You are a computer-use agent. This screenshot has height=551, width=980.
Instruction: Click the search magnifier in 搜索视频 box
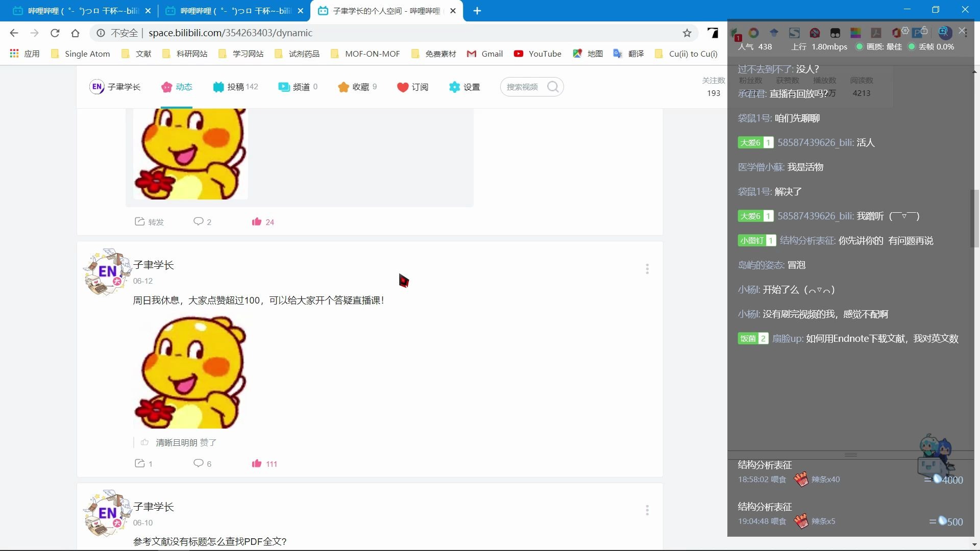pyautogui.click(x=552, y=87)
